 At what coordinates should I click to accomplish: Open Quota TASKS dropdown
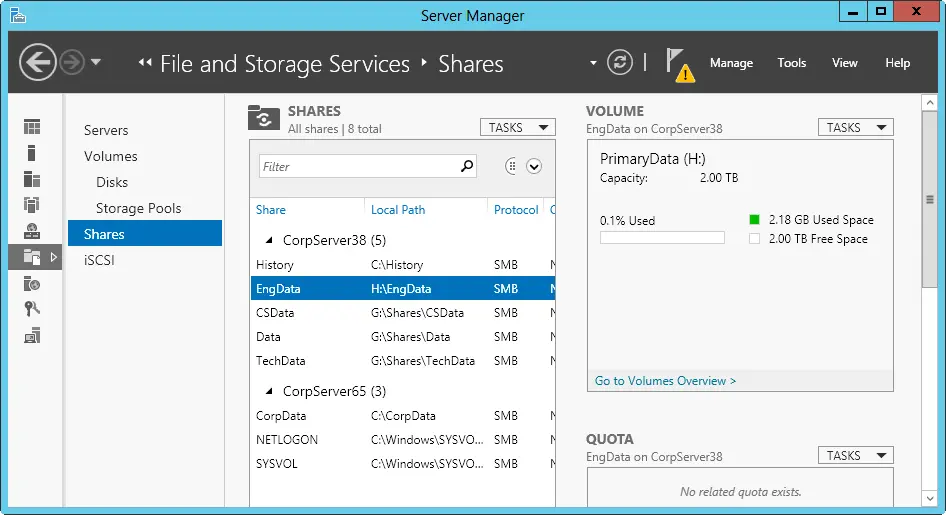(856, 455)
